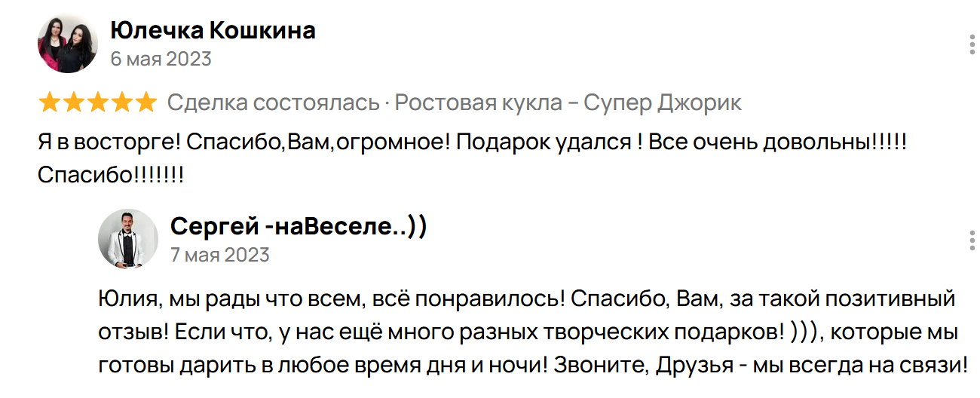Click the reply line starting Юлия, мы рады

point(526,298)
